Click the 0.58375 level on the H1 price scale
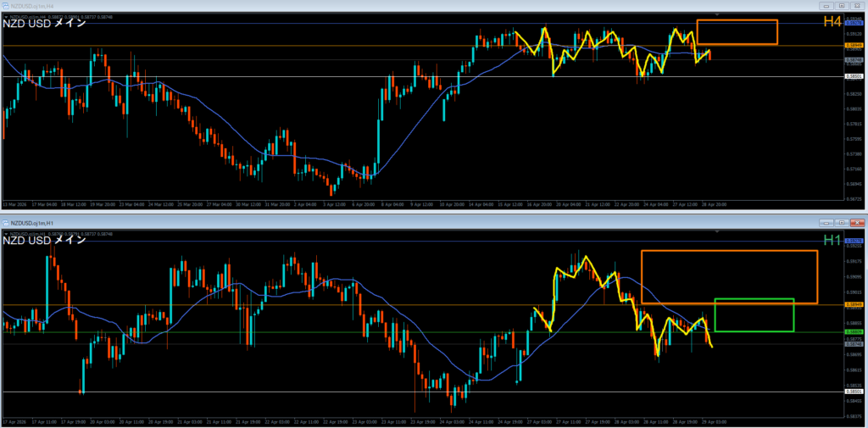The height and width of the screenshot is (428, 868). point(853,416)
